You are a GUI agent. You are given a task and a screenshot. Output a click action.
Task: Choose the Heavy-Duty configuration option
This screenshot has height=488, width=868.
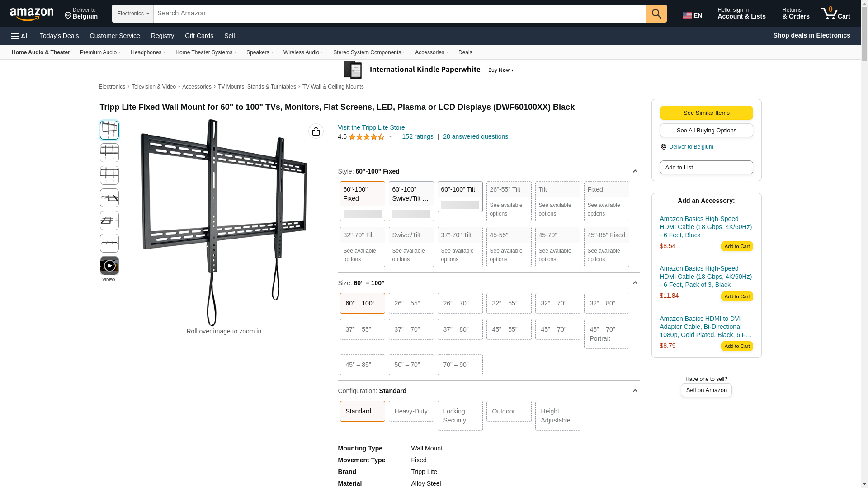411,411
